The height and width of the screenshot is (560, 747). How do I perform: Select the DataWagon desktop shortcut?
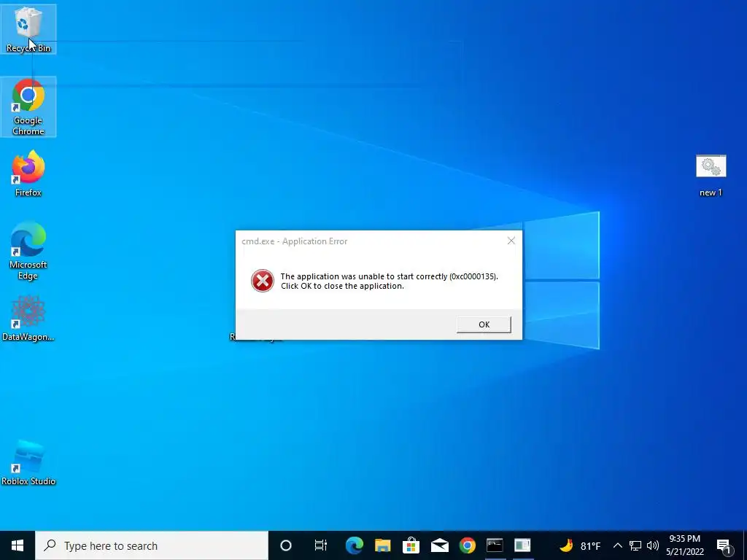[28, 319]
